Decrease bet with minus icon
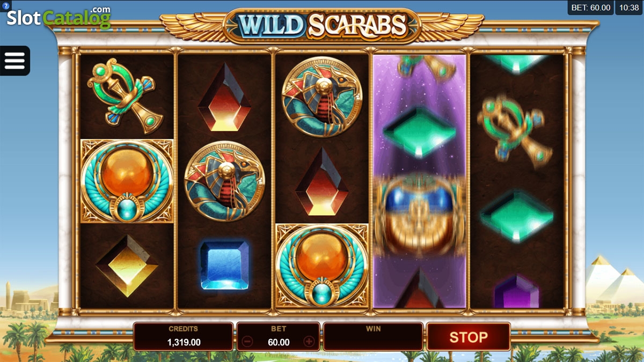 coord(247,342)
